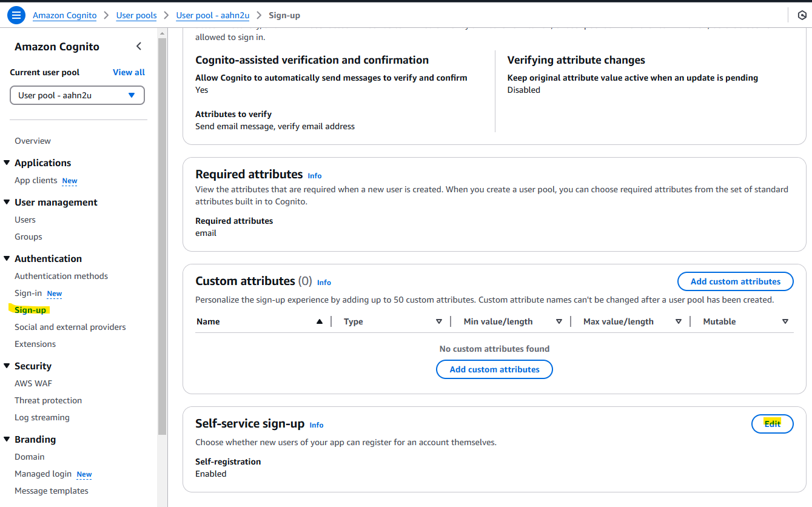Collapse the User management section

pos(7,202)
